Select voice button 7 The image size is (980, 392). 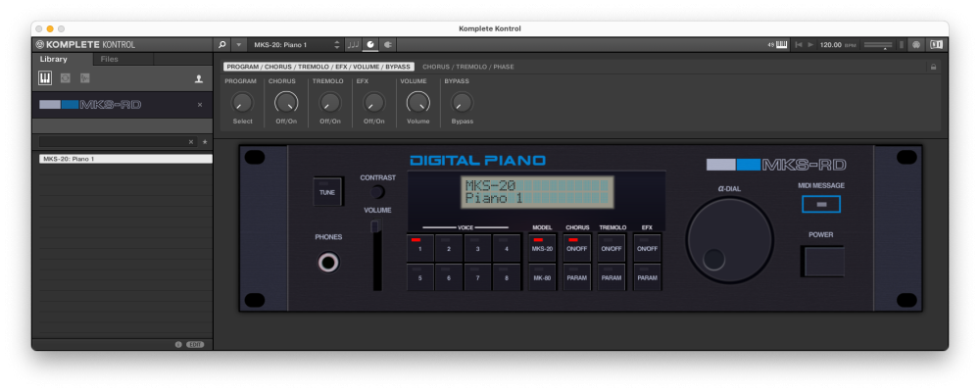click(477, 277)
